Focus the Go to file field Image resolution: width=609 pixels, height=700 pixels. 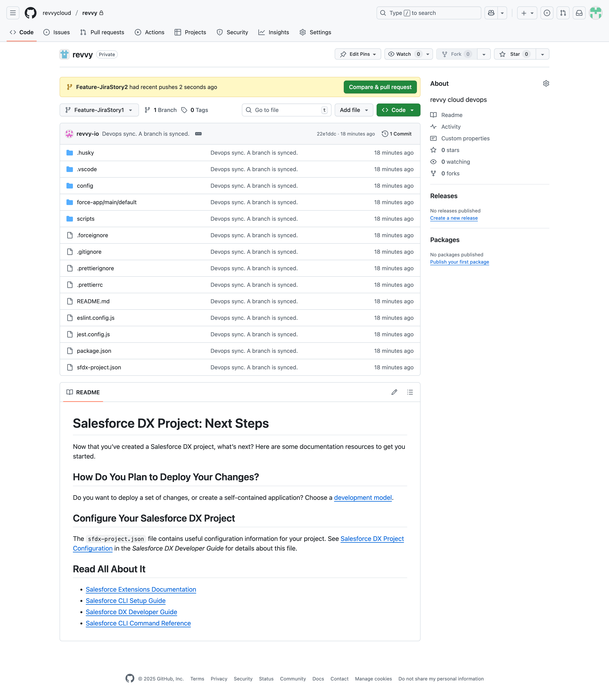pyautogui.click(x=286, y=110)
